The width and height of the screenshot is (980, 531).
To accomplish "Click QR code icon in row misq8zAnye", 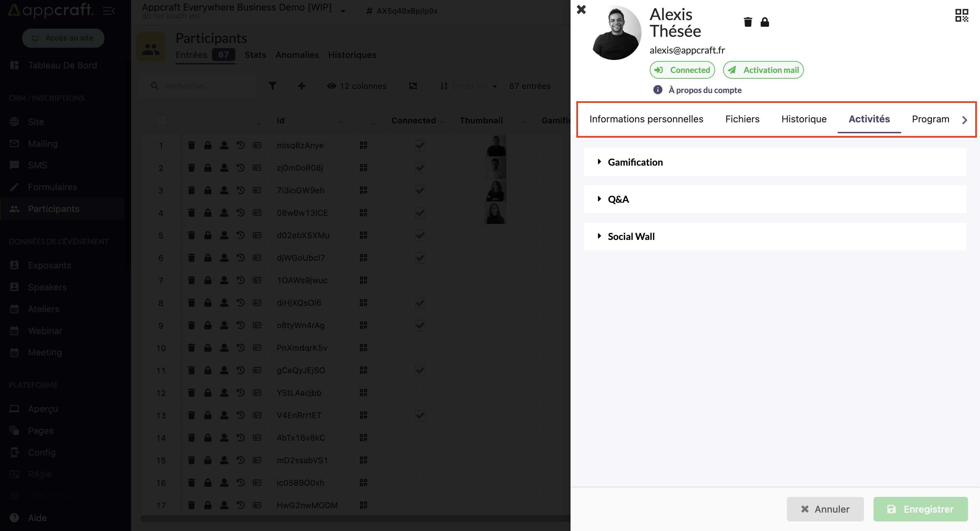I will (363, 145).
